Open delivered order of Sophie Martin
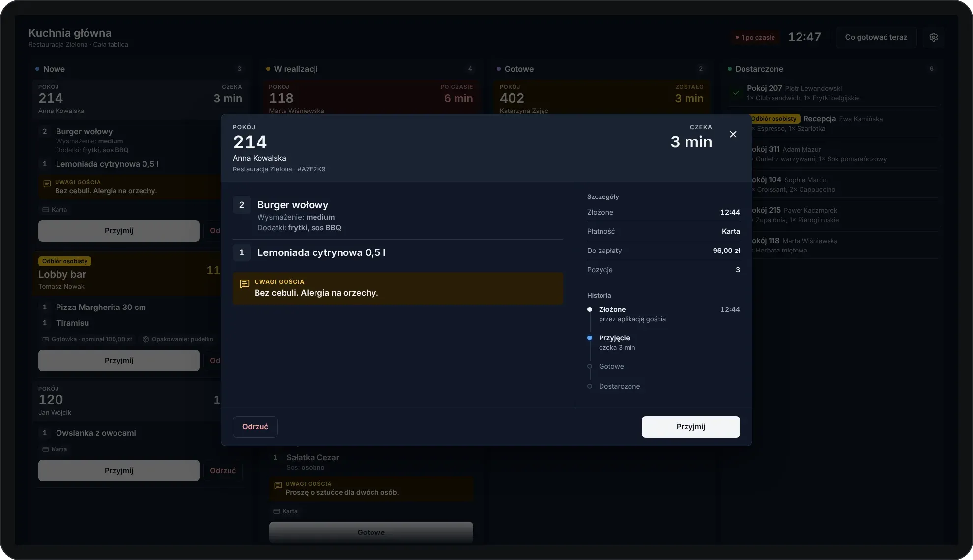This screenshot has height=560, width=973. coord(845,184)
